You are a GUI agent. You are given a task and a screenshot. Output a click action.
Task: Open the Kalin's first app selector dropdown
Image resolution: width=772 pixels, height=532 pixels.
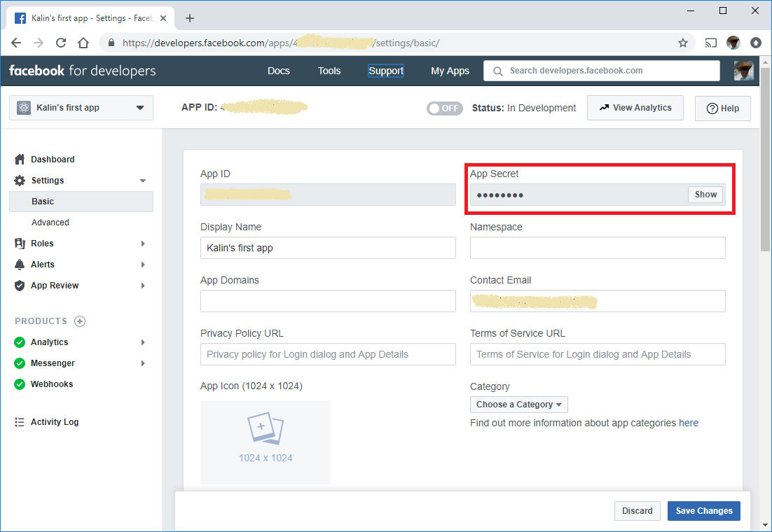point(81,108)
